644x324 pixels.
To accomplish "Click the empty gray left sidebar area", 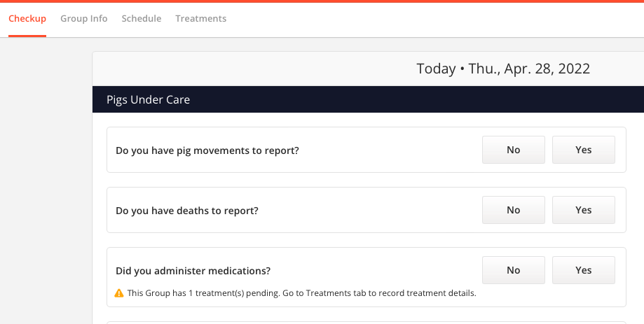I will pyautogui.click(x=46, y=181).
